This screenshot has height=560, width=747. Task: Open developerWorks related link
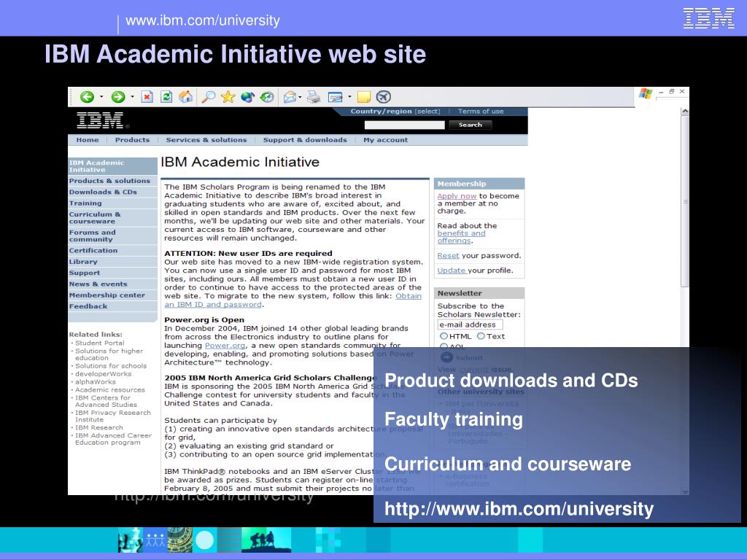pyautogui.click(x=104, y=374)
